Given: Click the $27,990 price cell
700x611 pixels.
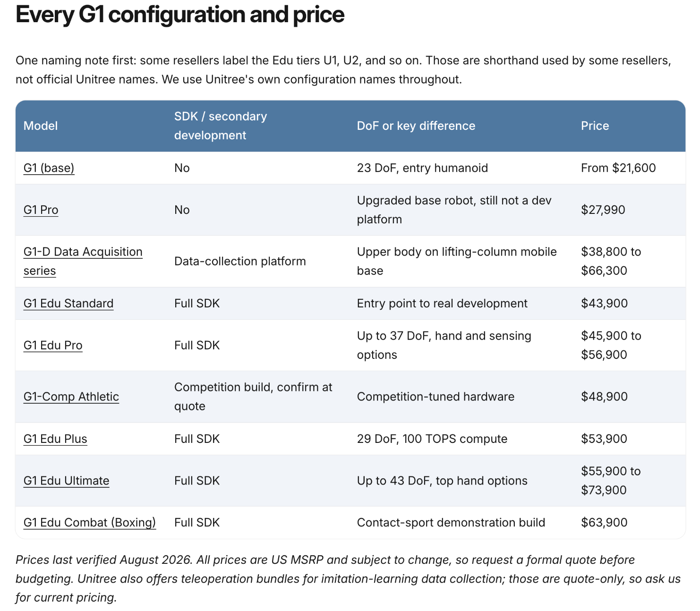Looking at the screenshot, I should [x=603, y=210].
